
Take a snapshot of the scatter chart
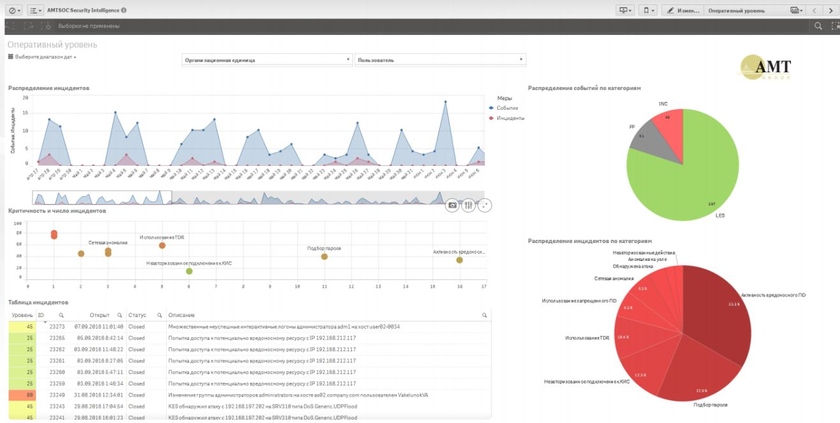(452, 205)
